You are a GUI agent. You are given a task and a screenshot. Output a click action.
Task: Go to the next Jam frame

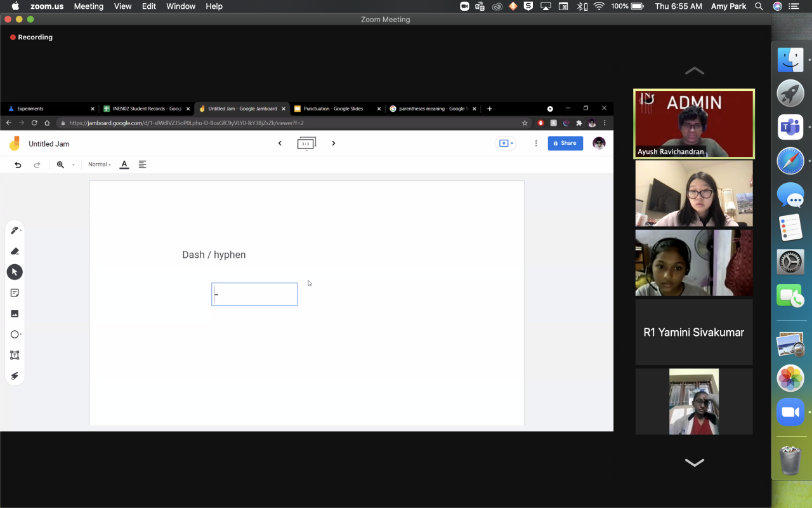click(x=334, y=144)
